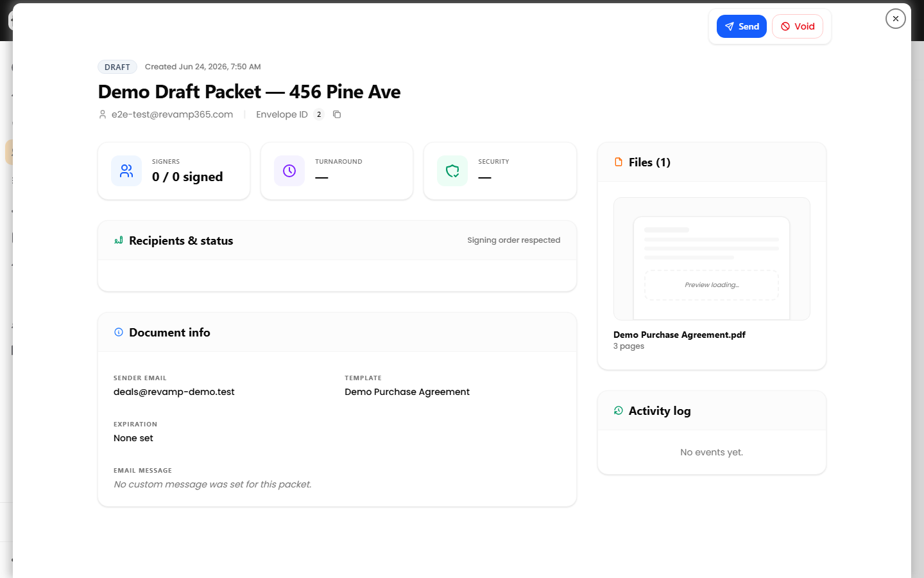Click the Recipients & status heading
This screenshot has width=924, height=578.
pos(181,241)
